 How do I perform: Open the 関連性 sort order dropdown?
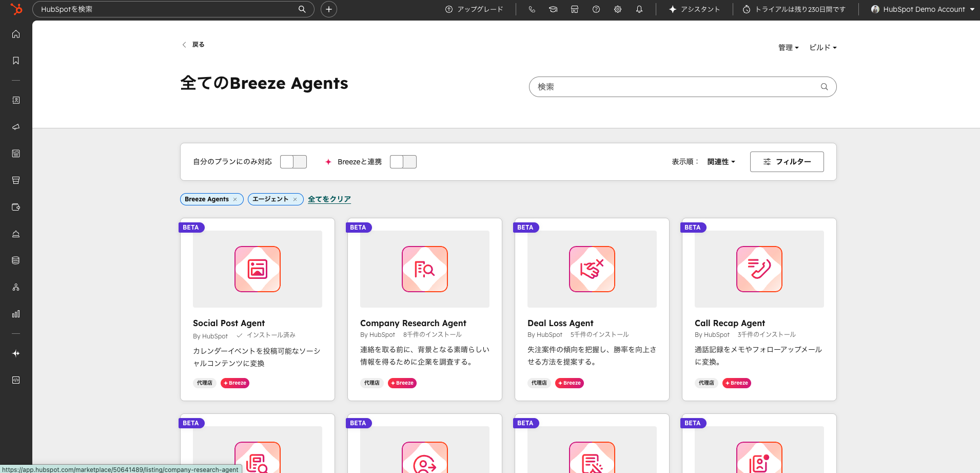coord(721,162)
